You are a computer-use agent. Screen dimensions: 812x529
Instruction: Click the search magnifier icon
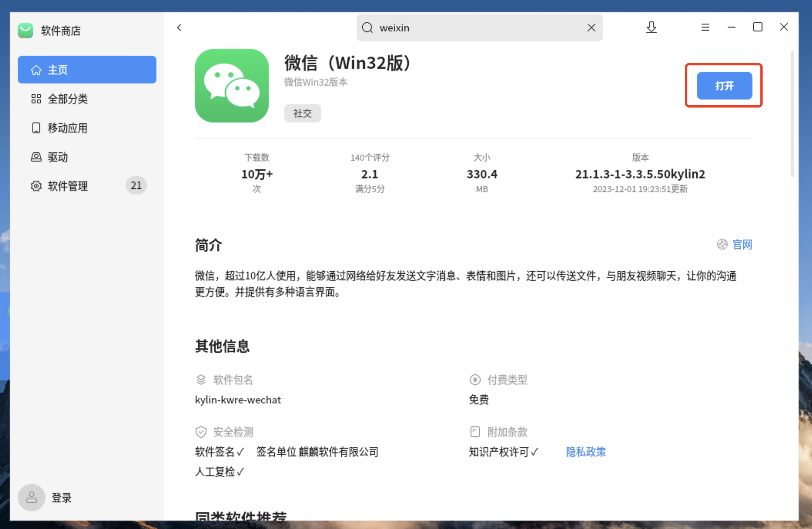(x=367, y=28)
